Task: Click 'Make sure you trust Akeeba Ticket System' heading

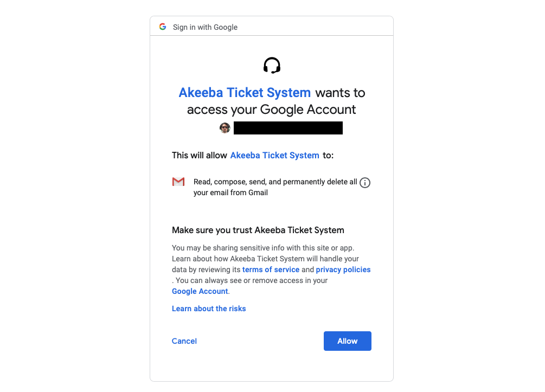Action: [258, 230]
